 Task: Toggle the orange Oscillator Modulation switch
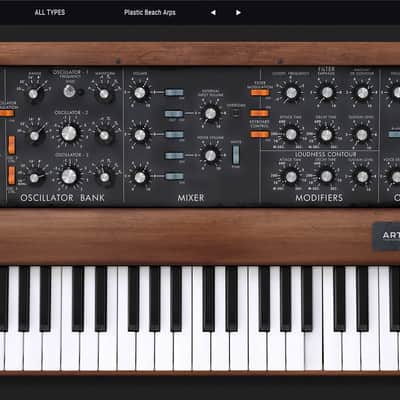7,113
